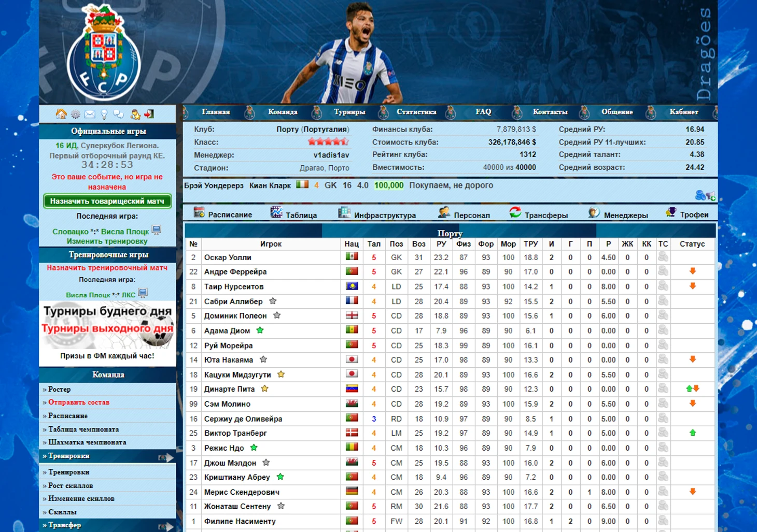Log out using the red exit door icon
The height and width of the screenshot is (532, 757).
(149, 114)
